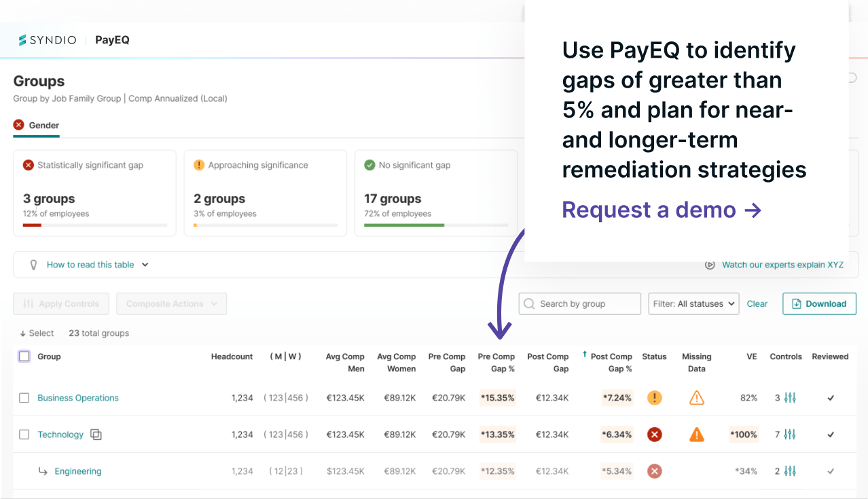Click the *7.24% Post Comp Gap value
Screen dimensions: 868x499
pyautogui.click(x=617, y=398)
